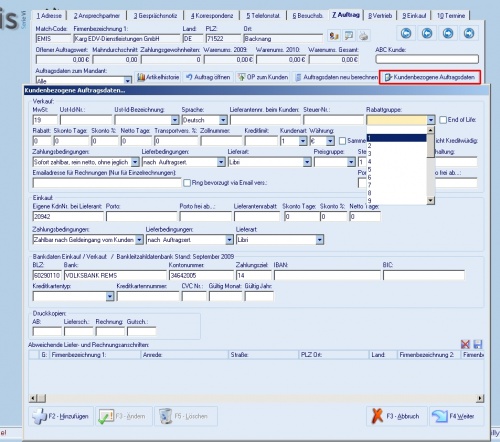
Task: Open the Kundenart dropdown
Action: click(303, 141)
